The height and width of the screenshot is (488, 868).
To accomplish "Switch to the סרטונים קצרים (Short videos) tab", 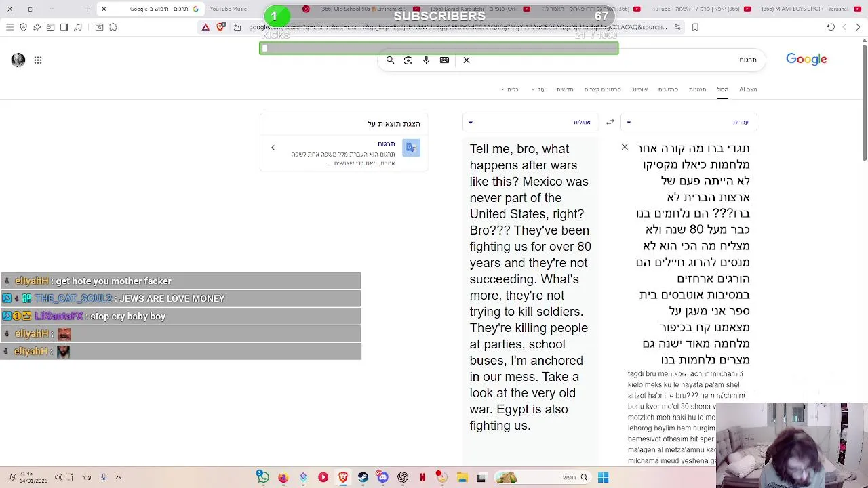I will pos(602,89).
